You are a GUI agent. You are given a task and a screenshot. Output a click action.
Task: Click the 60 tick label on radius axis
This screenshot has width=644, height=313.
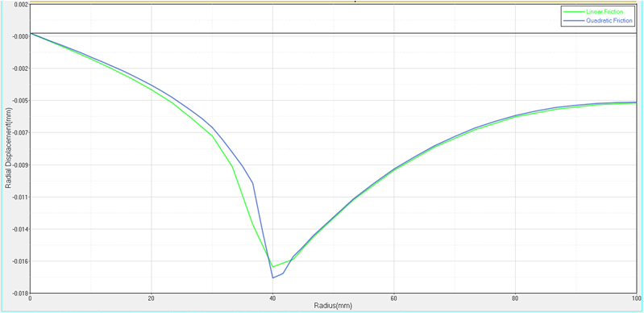pyautogui.click(x=394, y=298)
